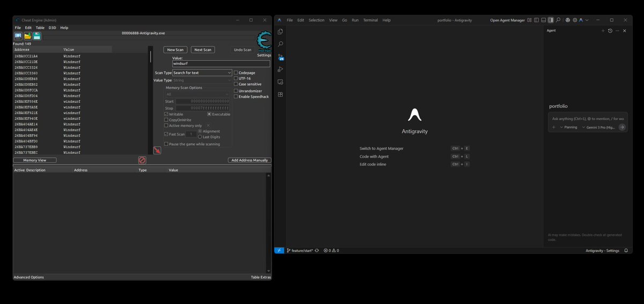The width and height of the screenshot is (644, 304).
Task: Open D3D menu in Cheat Engine
Action: point(52,27)
